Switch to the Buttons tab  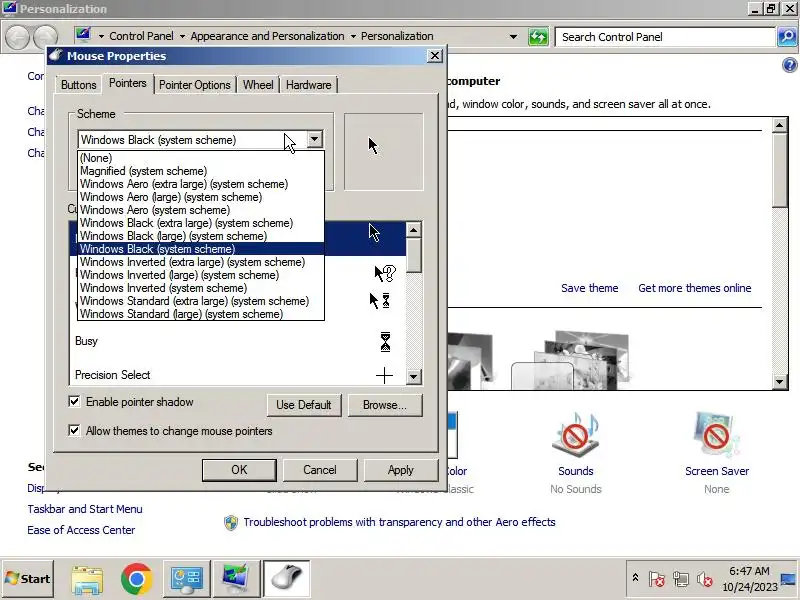tap(79, 85)
